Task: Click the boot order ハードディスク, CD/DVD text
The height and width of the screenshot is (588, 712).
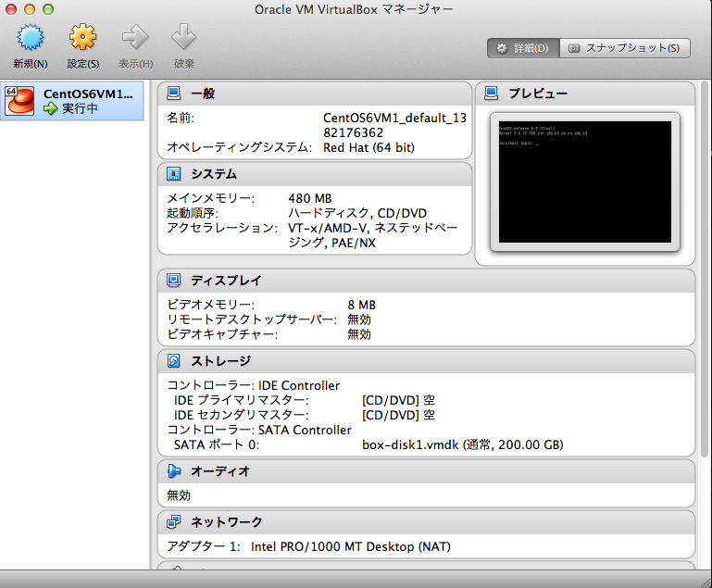Action: click(357, 213)
